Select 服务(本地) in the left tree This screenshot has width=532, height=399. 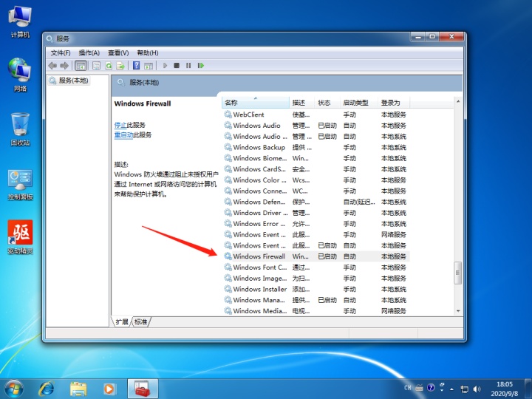point(69,81)
